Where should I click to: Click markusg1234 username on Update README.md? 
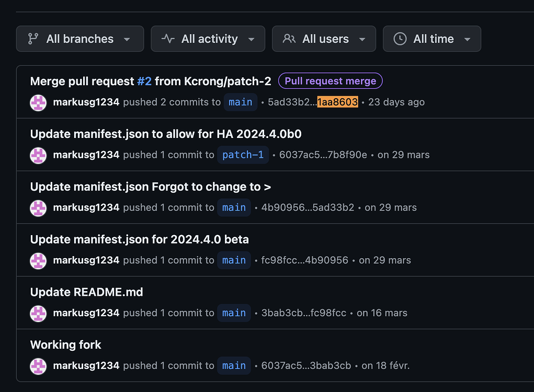86,313
